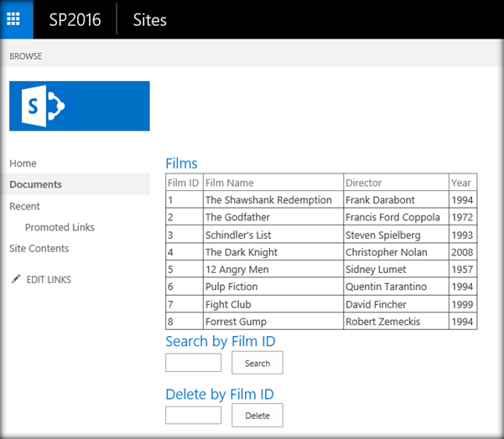Open the Browse ribbon tab
The width and height of the screenshot is (504, 439).
(x=25, y=56)
